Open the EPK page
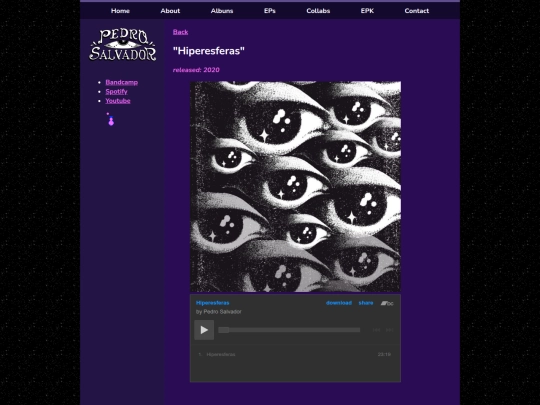The image size is (540, 405). pyautogui.click(x=367, y=11)
